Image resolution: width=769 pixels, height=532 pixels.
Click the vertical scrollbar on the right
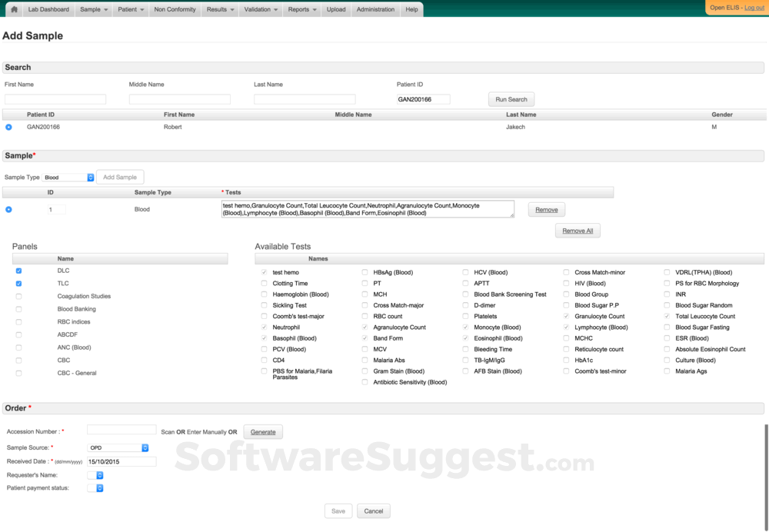(766, 477)
